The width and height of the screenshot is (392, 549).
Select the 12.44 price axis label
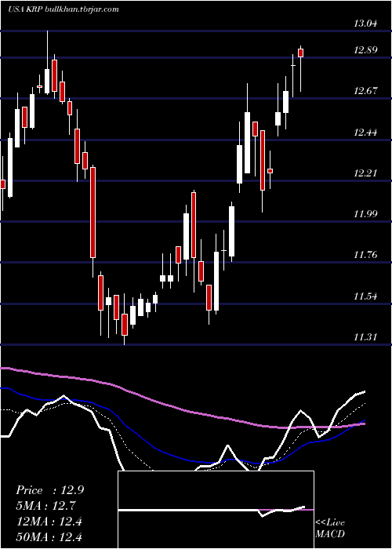(x=365, y=133)
